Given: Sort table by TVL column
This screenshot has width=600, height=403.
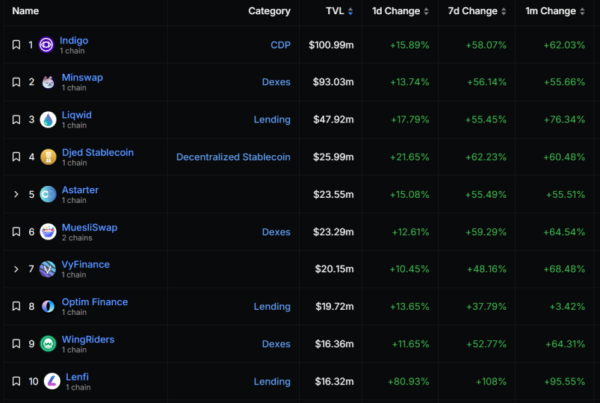Looking at the screenshot, I should pos(336,11).
